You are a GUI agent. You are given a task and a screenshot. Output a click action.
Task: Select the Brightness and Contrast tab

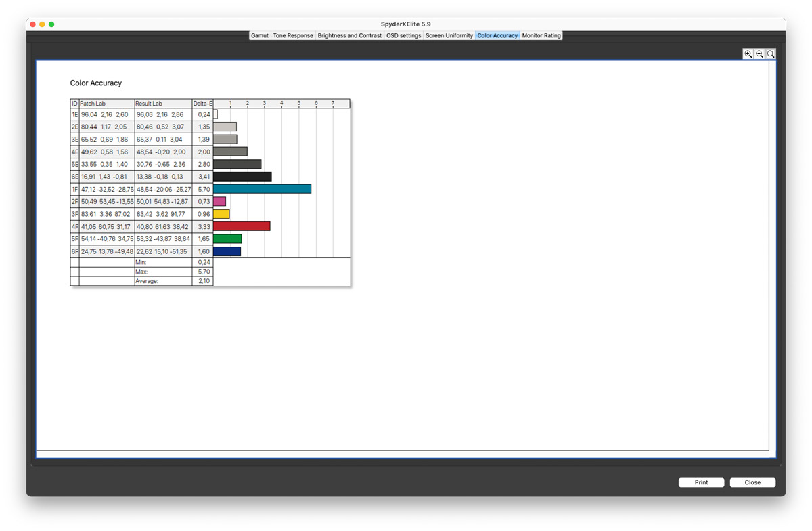pos(349,35)
